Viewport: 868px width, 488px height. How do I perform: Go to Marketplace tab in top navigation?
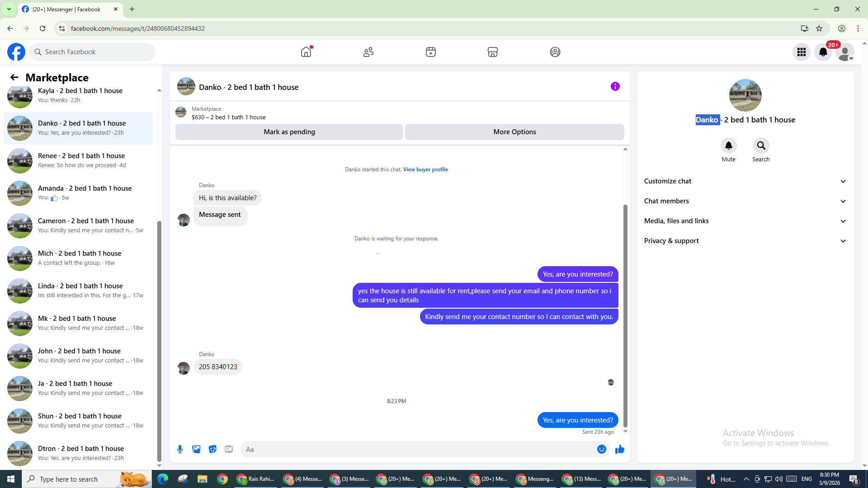492,52
